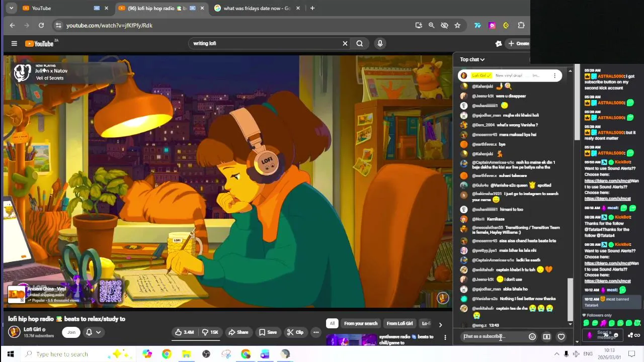Open the pinned Lofi Girl message options
The width and height of the screenshot is (644, 362).
tap(554, 75)
